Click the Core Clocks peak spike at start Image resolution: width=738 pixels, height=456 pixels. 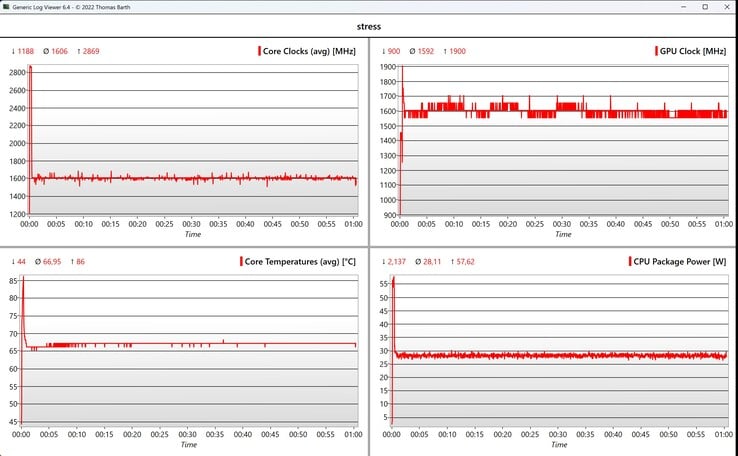pos(31,67)
